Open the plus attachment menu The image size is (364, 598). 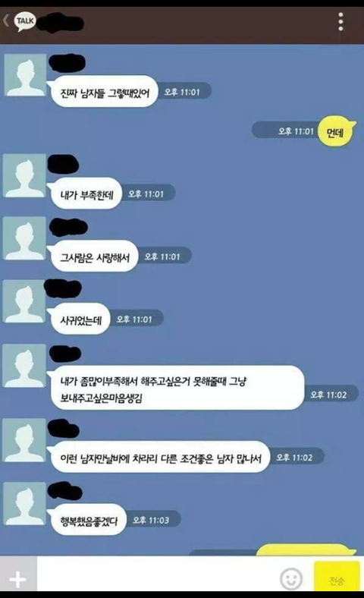click(x=18, y=579)
